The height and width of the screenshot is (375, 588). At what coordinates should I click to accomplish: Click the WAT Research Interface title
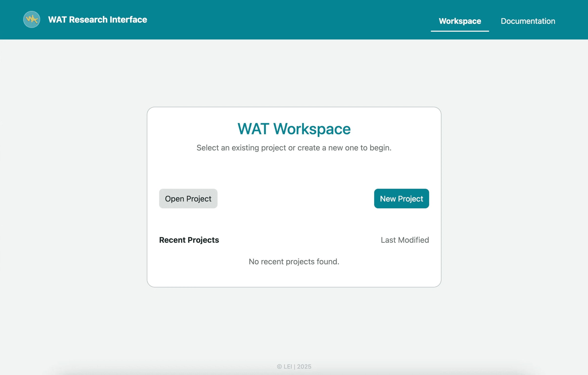click(97, 20)
